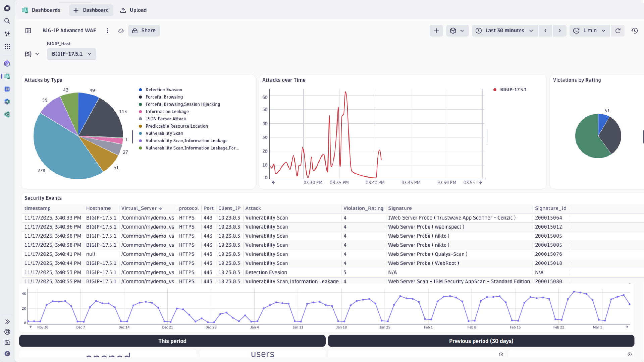Save dashboard via the cloud icon beside title
Viewport: 644px width, 362px height.
pyautogui.click(x=121, y=31)
